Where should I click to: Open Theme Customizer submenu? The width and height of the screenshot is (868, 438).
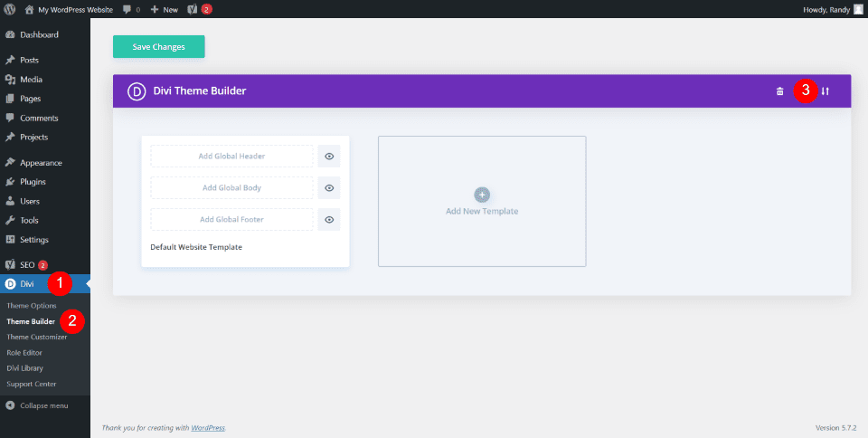36,337
